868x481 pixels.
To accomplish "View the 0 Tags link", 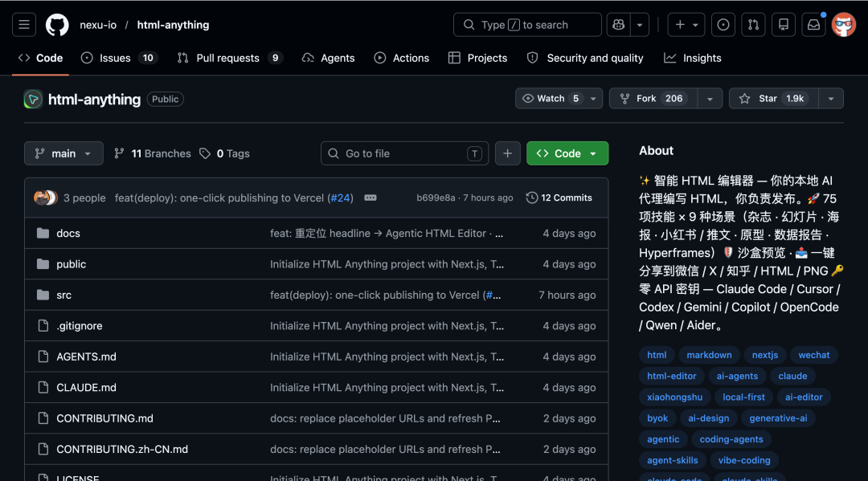I will 224,153.
